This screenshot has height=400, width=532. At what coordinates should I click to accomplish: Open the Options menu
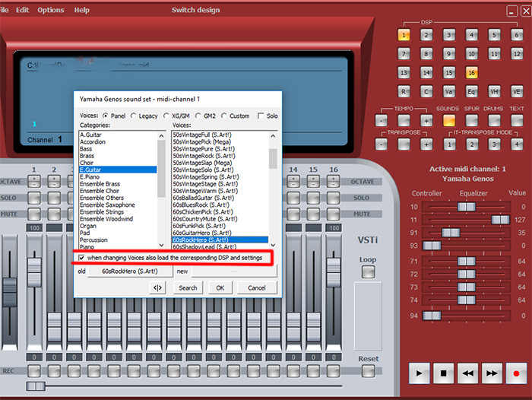[x=51, y=10]
